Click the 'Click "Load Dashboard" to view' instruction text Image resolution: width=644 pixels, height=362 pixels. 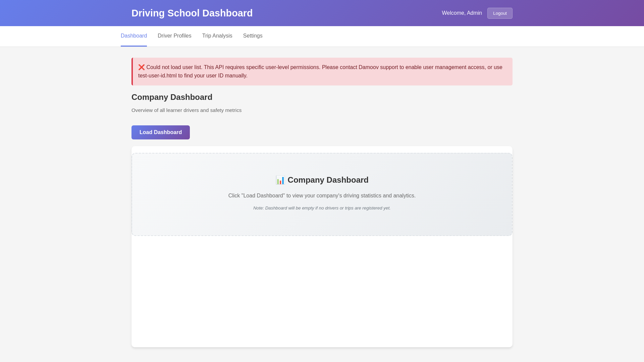[322, 196]
